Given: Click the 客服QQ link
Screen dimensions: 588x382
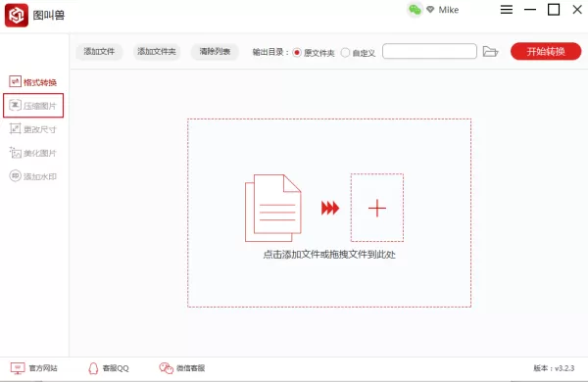Looking at the screenshot, I should (109, 368).
